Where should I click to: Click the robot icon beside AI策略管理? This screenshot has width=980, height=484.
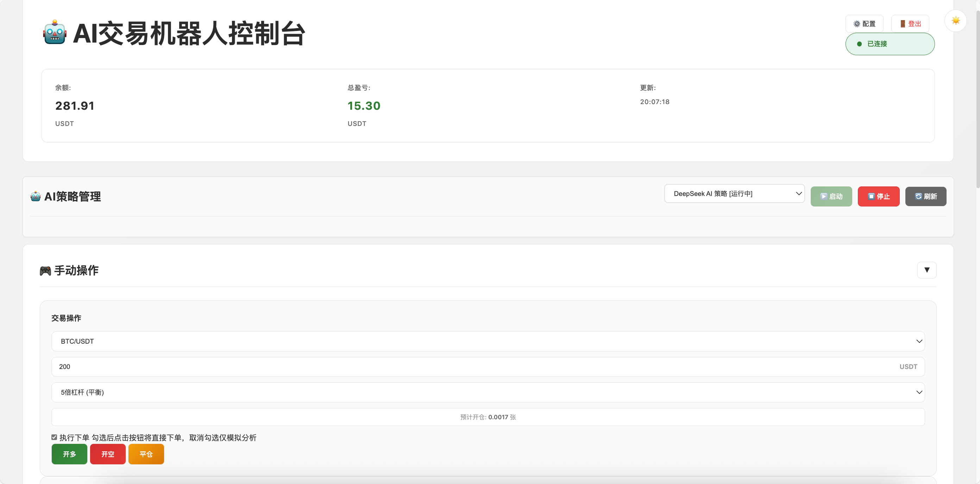coord(36,196)
